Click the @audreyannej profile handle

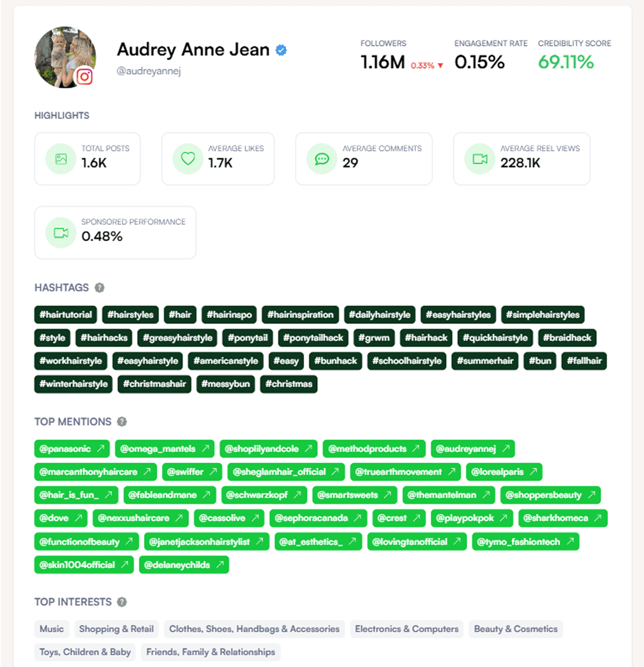(149, 71)
